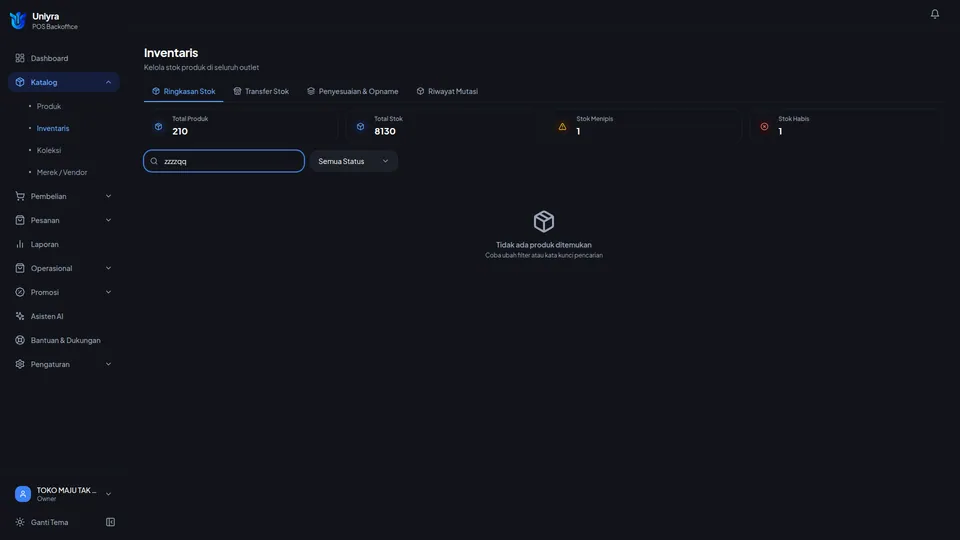Click the owner avatar icon

pos(23,493)
